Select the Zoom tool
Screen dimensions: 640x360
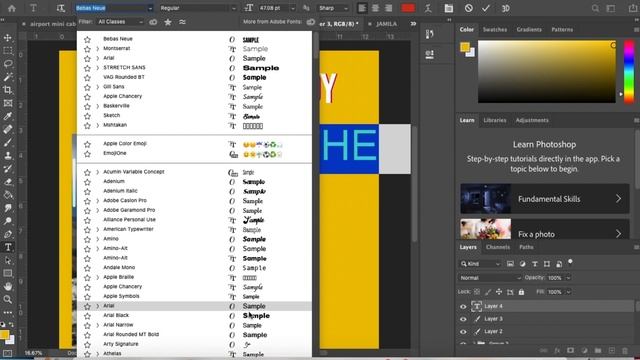coord(8,299)
